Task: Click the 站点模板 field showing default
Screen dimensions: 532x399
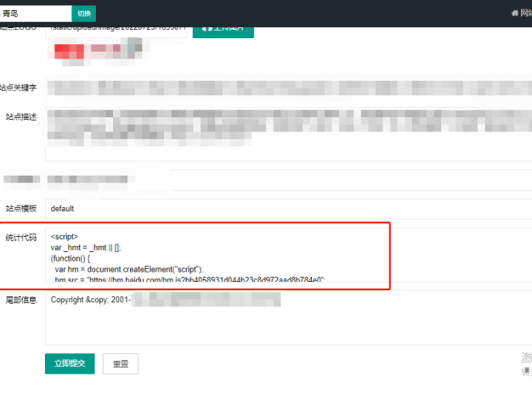Action: point(289,208)
